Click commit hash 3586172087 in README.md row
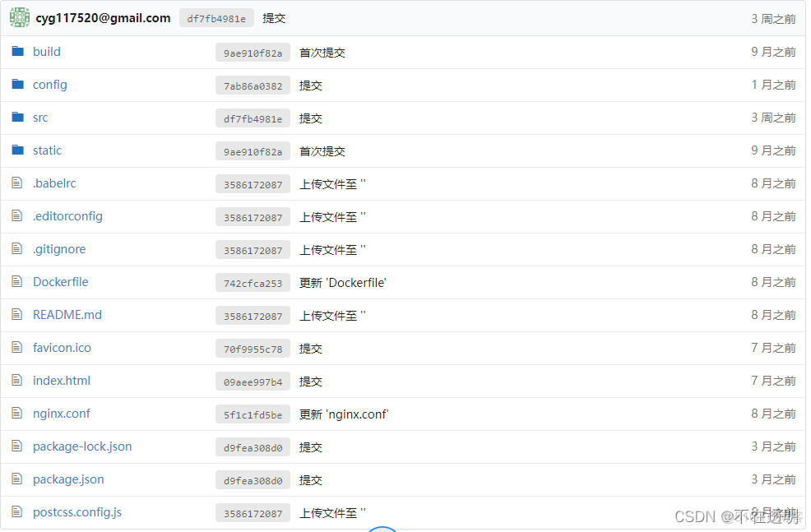 [253, 316]
